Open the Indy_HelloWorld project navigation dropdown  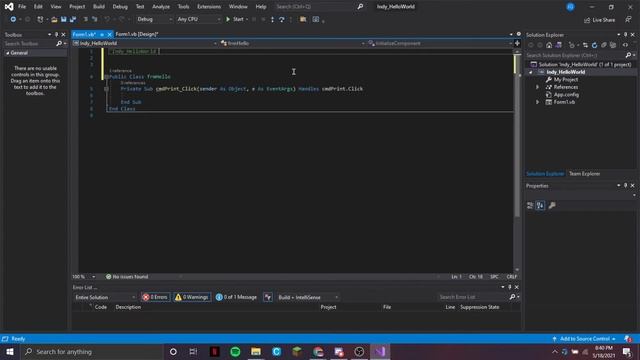tap(145, 43)
